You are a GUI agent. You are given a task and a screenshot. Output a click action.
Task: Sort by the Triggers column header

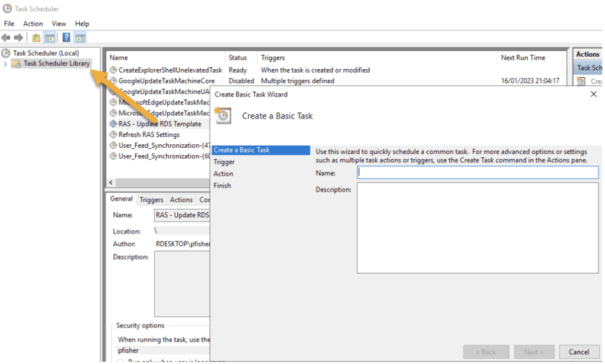point(378,57)
